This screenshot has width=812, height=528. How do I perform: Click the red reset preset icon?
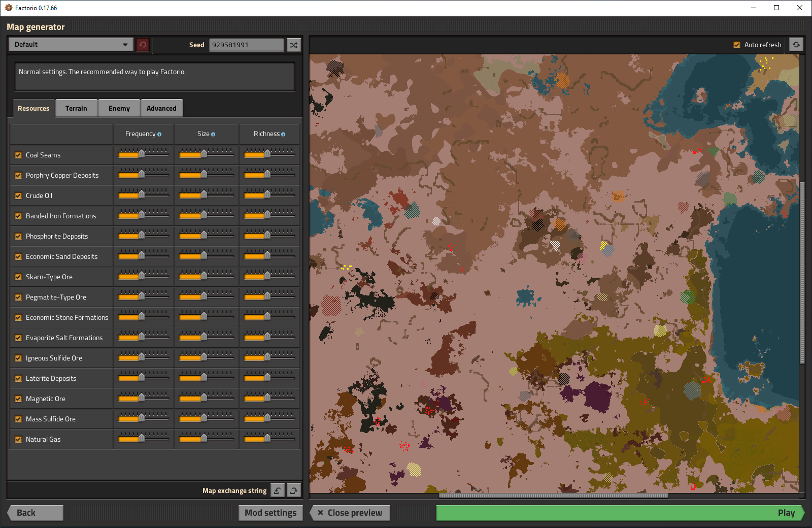coord(143,45)
